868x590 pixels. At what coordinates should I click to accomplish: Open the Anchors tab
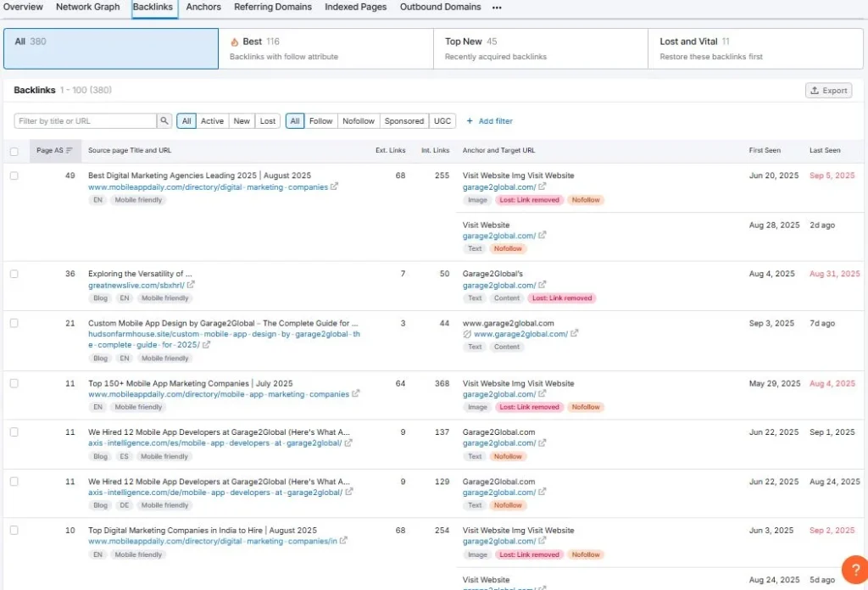(x=203, y=7)
